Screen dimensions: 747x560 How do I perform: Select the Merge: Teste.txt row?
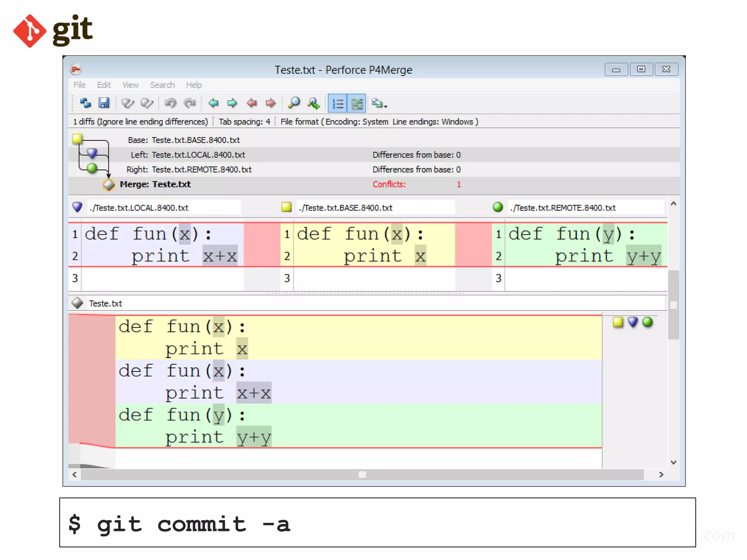click(374, 184)
